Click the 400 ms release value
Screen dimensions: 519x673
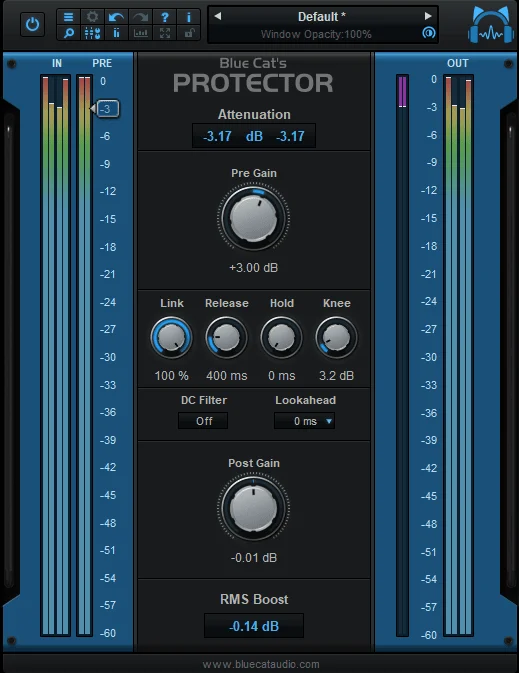(227, 376)
